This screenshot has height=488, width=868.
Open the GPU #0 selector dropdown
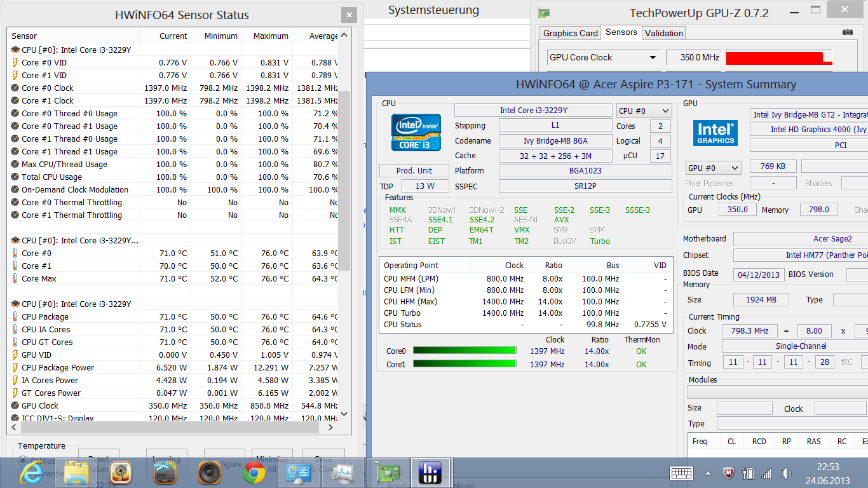point(713,168)
